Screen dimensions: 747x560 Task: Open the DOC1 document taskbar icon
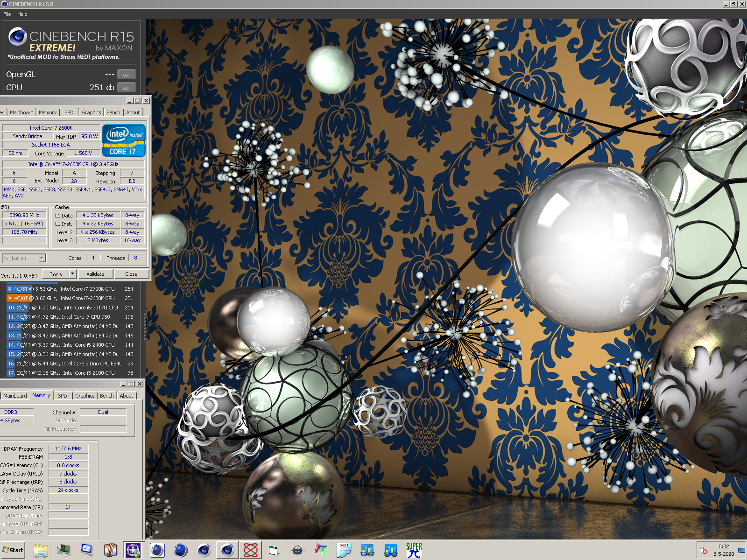click(344, 551)
